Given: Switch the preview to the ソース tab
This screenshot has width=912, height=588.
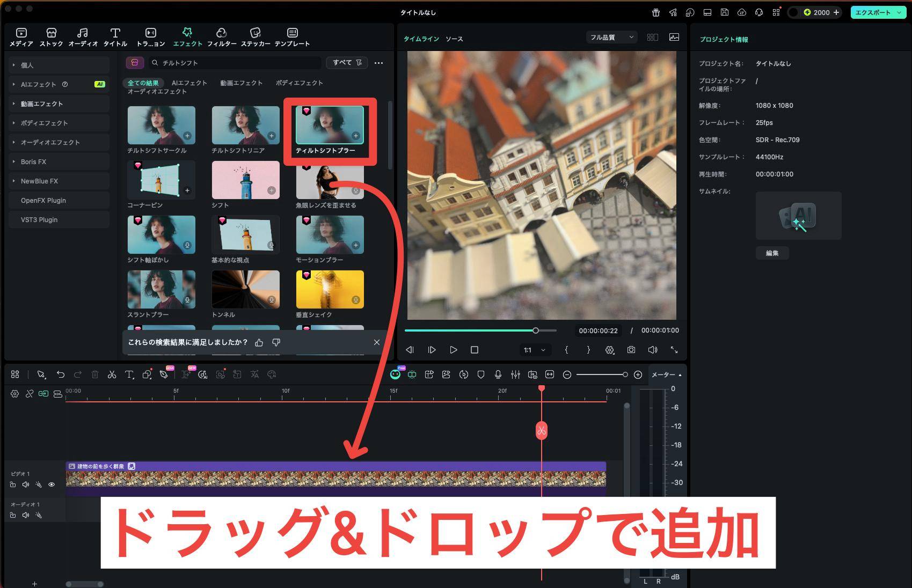Looking at the screenshot, I should click(454, 39).
